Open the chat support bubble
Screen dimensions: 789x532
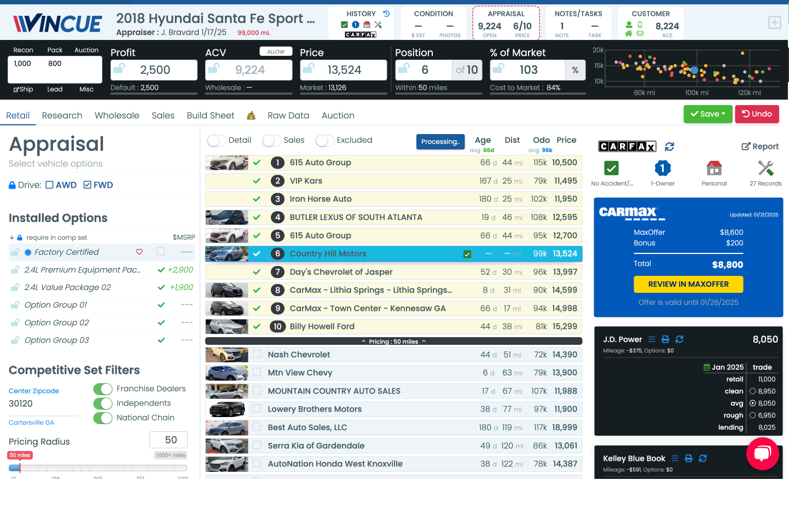coord(763,454)
